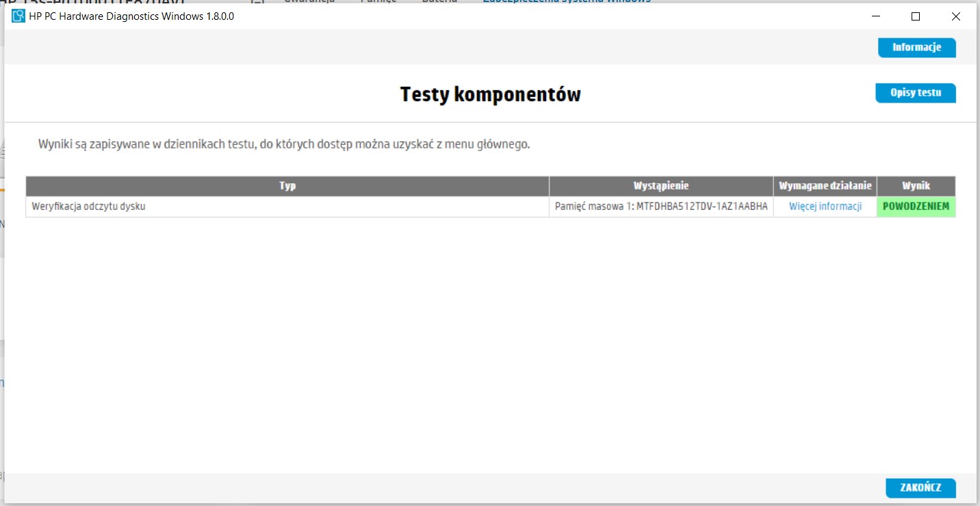This screenshot has width=980, height=506.
Task: Open the "Informacje" panel
Action: coord(916,47)
